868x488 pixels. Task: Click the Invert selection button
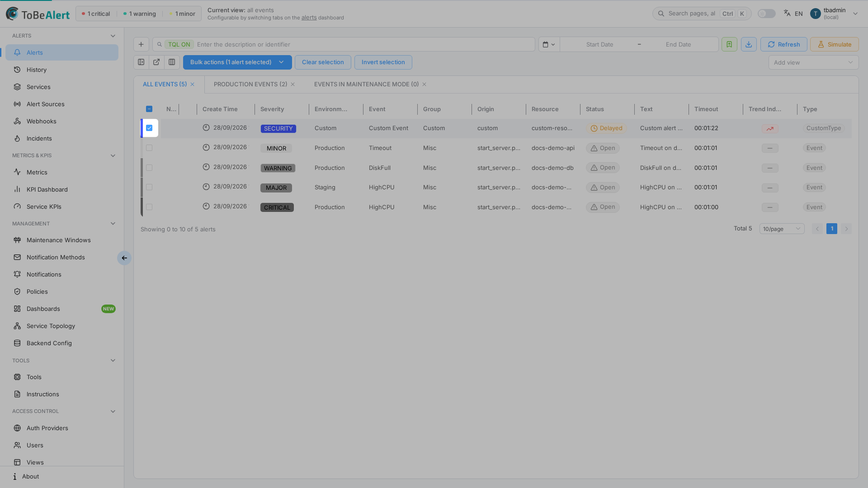(383, 62)
